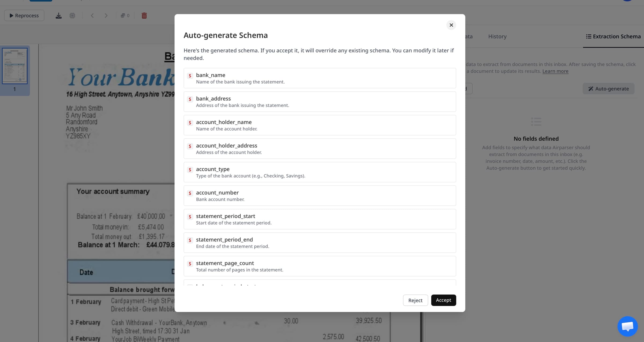Go to the previous document arrow
This screenshot has width=644, height=342.
pyautogui.click(x=92, y=16)
